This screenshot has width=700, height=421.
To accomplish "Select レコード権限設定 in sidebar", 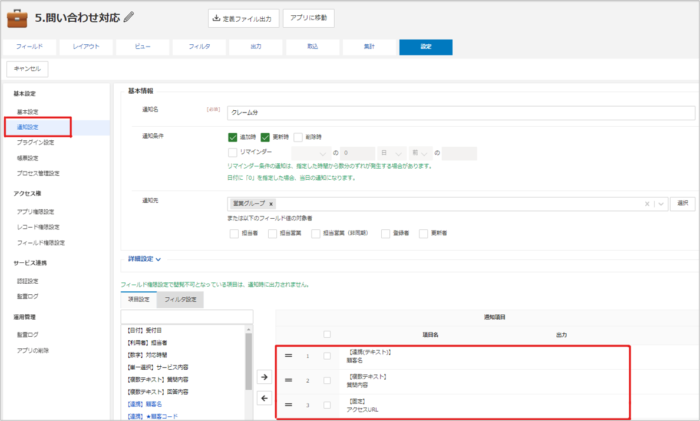I will coord(38,227).
